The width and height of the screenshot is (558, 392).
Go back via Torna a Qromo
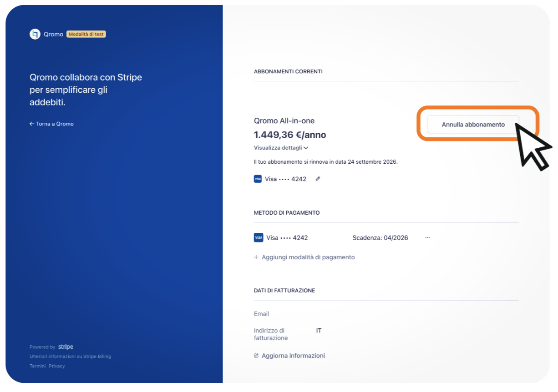point(51,124)
